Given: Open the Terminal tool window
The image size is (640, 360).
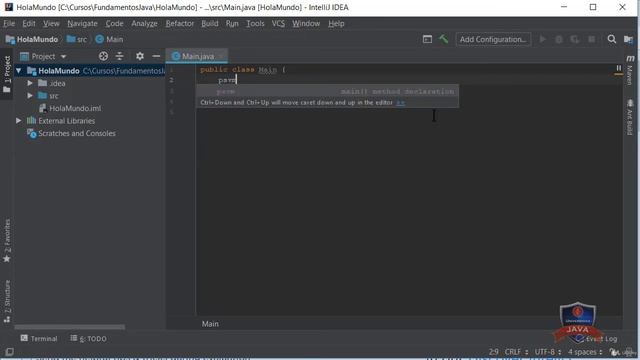Looking at the screenshot, I should [x=39, y=338].
